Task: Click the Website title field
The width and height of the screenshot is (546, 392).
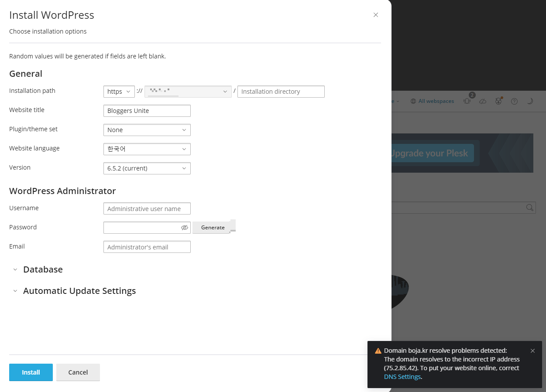Action: [147, 111]
